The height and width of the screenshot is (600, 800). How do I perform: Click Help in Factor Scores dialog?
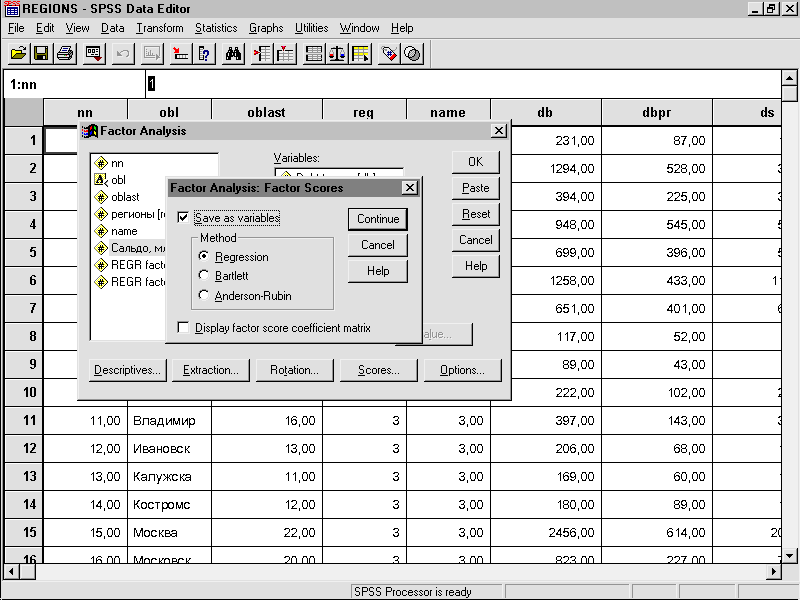378,271
